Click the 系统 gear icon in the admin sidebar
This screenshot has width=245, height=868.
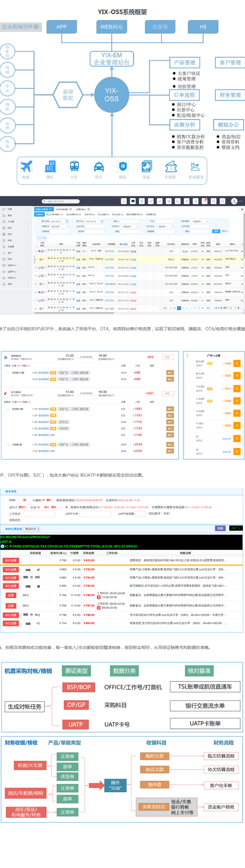tap(4, 284)
